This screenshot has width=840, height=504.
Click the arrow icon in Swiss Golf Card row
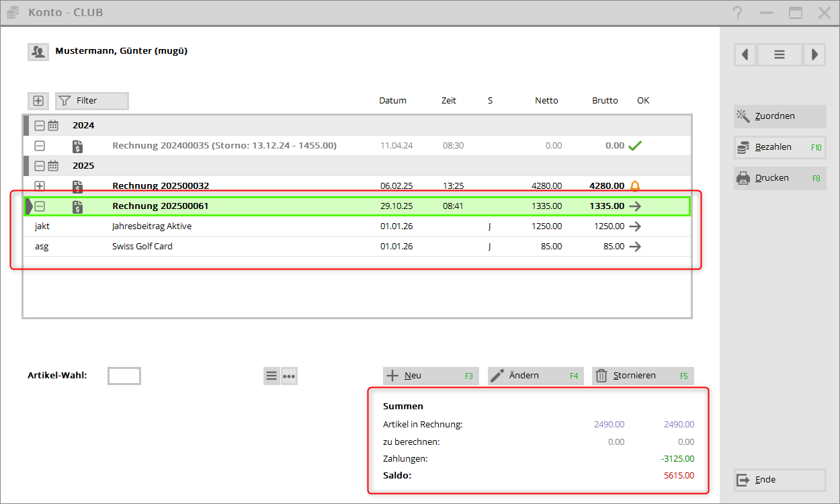click(x=634, y=247)
